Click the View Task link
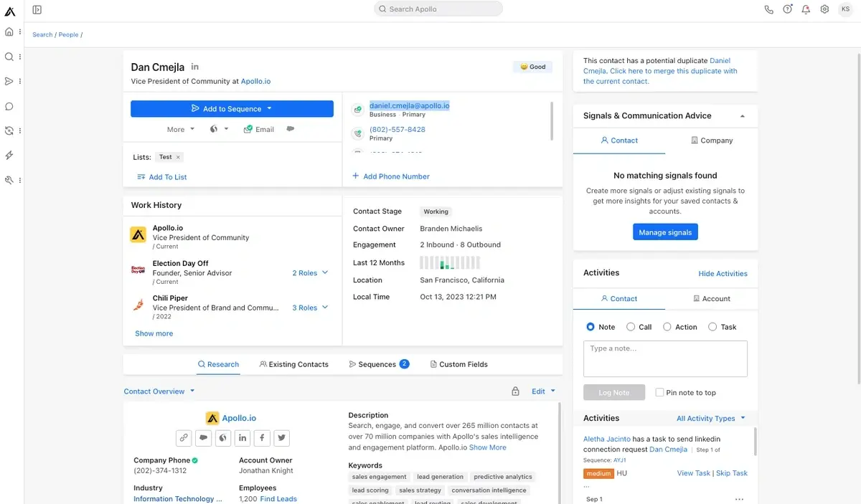The width and height of the screenshot is (861, 504). (693, 473)
